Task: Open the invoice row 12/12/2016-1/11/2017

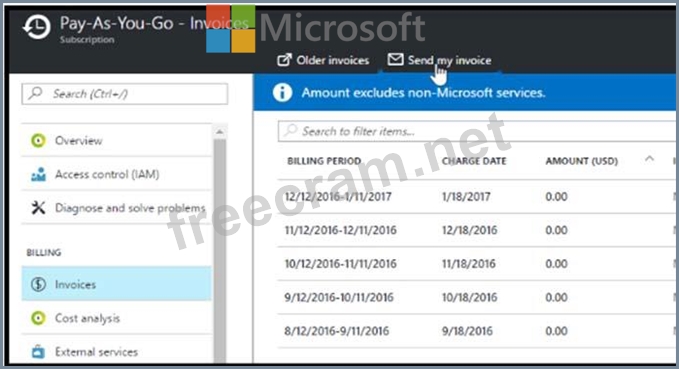Action: [x=476, y=197]
